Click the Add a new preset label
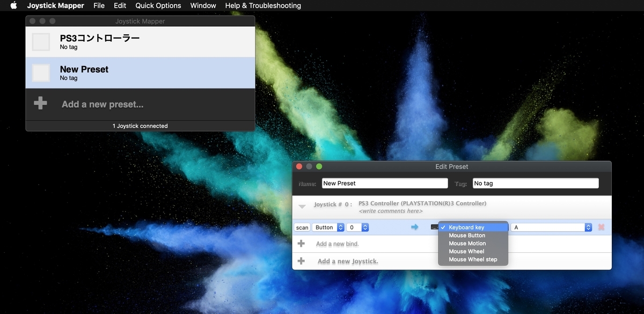Image resolution: width=644 pixels, height=314 pixels. (x=103, y=104)
